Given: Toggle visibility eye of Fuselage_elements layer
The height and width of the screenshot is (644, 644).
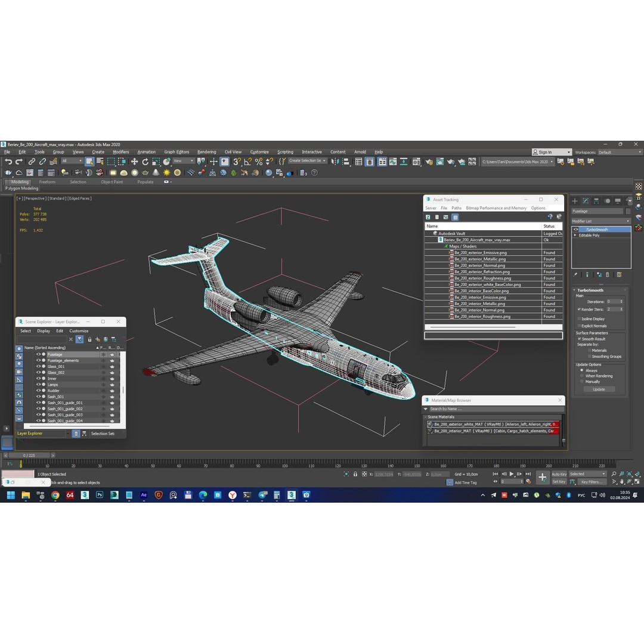Looking at the screenshot, I should click(x=39, y=361).
